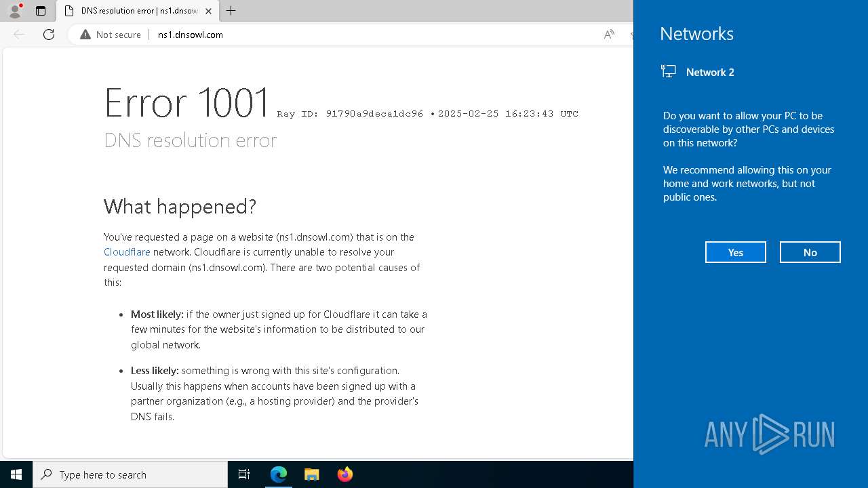Open the Windows Start menu
The height and width of the screenshot is (488, 868).
[16, 474]
